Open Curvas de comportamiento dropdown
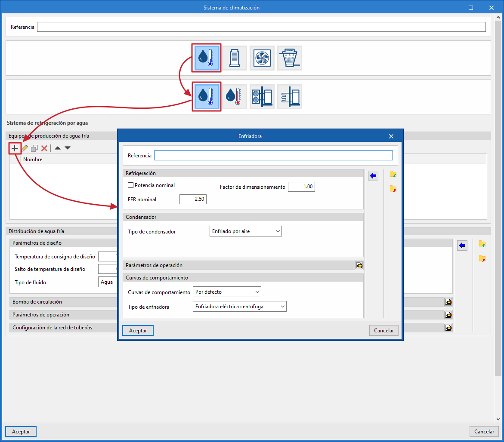Viewport: 504px width, 442px height. click(227, 292)
